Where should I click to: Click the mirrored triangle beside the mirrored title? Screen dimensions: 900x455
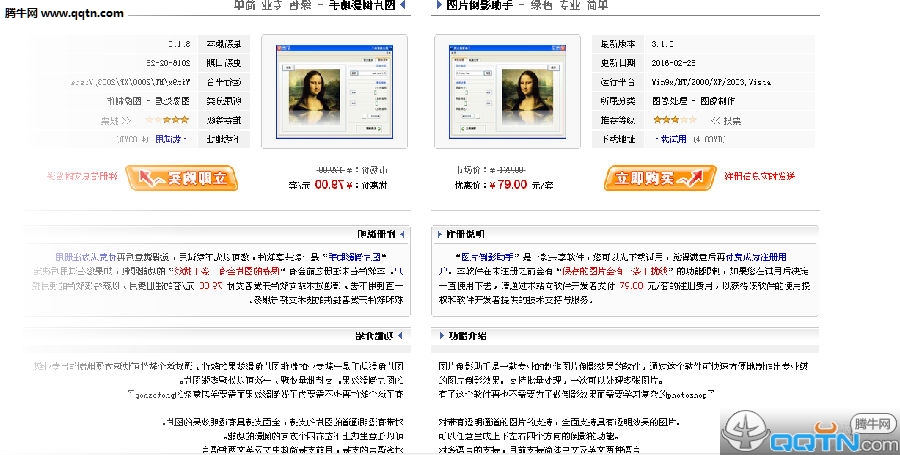[x=402, y=5]
